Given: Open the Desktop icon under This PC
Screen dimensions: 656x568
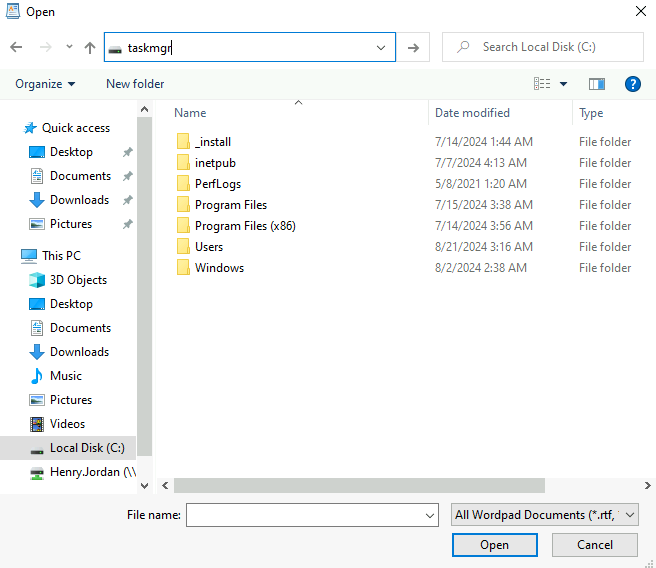Looking at the screenshot, I should click(37, 304).
